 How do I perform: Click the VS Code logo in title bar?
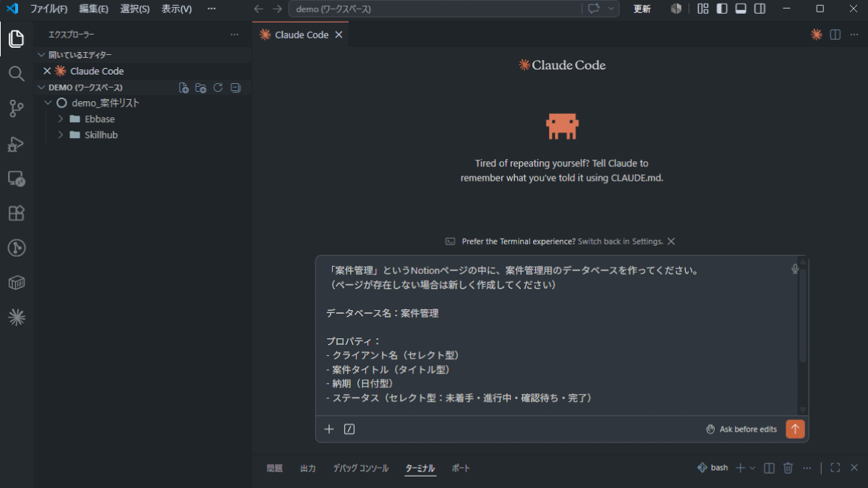pos(12,9)
